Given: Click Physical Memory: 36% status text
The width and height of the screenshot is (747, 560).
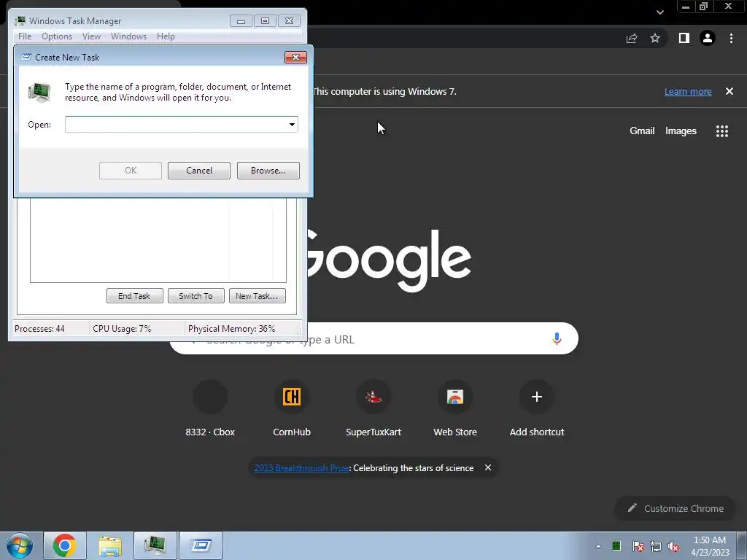Looking at the screenshot, I should click(231, 329).
